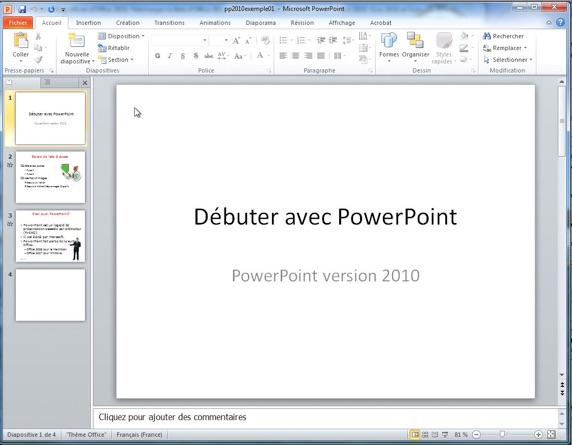Select slide 2 thumbnail
Image resolution: width=572 pixels, height=445 pixels.
pyautogui.click(x=50, y=177)
